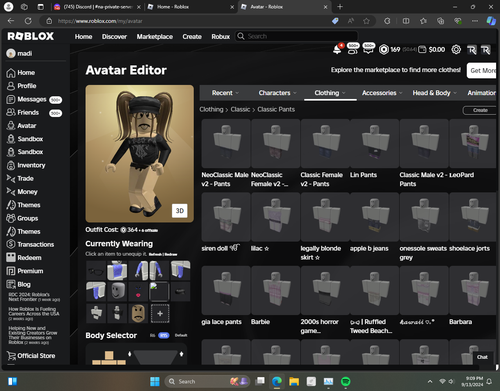Viewport: 500px width, 391px height.
Task: Click the Classic breadcrumb link
Action: click(x=240, y=109)
